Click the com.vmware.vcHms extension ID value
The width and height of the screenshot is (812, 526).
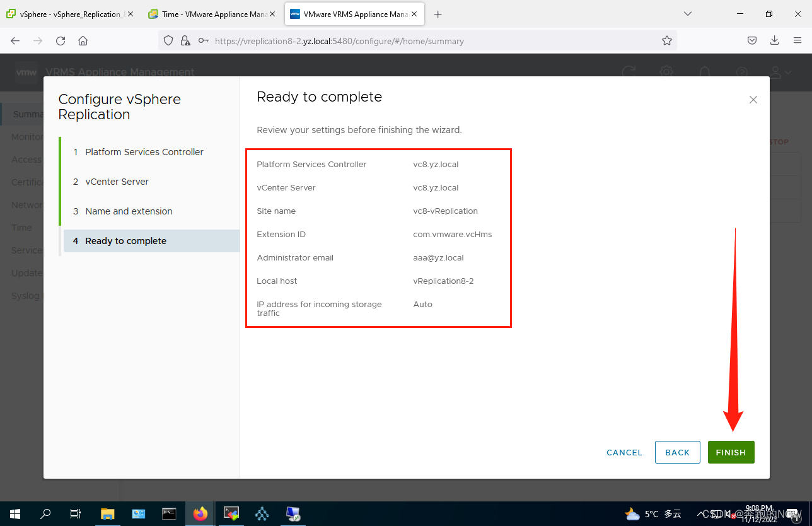coord(453,235)
